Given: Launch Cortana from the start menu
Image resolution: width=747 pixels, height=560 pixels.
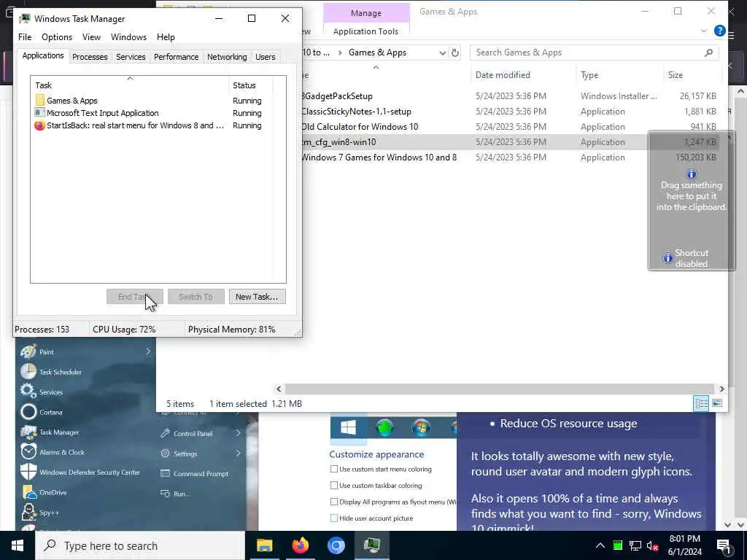Looking at the screenshot, I should click(51, 412).
